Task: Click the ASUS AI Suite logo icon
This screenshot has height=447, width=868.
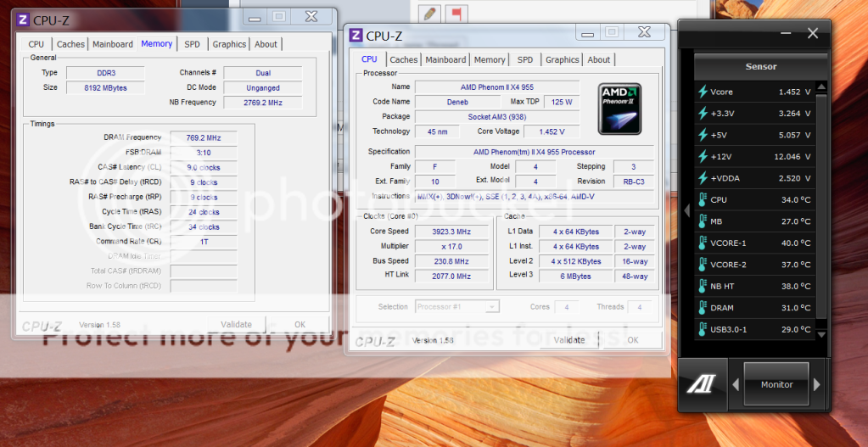Action: click(702, 384)
